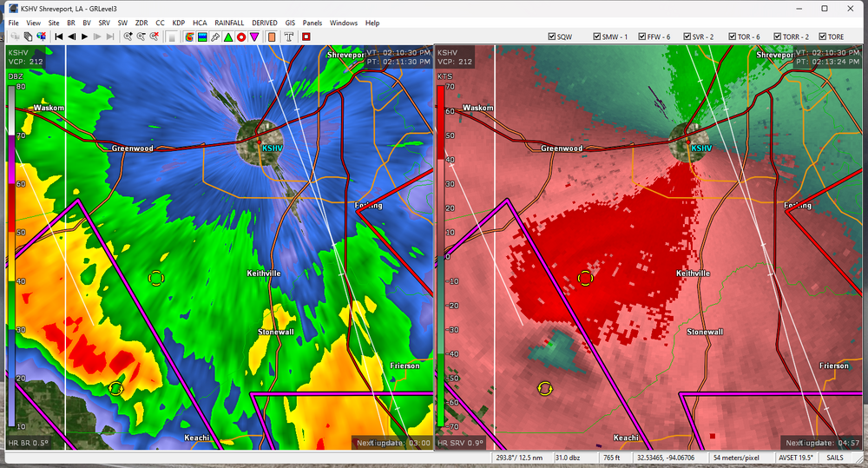The image size is (868, 468).
Task: Toggle the FFW - 6 checkbox
Action: (x=641, y=36)
